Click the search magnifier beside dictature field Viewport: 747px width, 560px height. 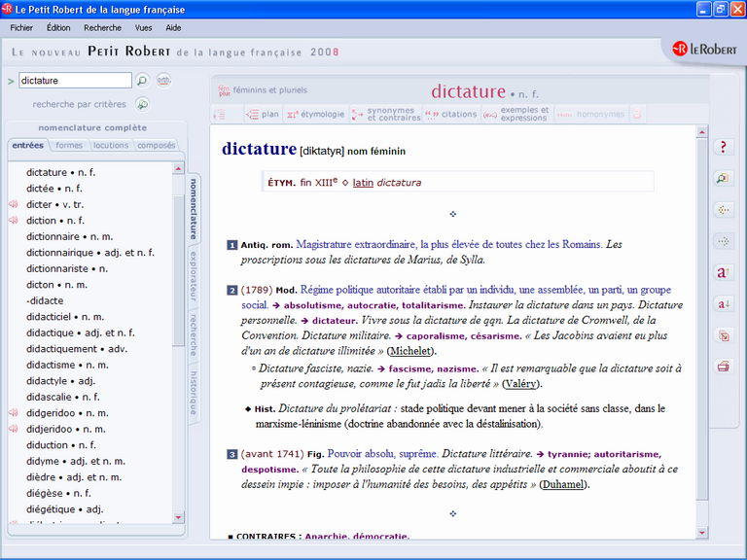click(142, 81)
